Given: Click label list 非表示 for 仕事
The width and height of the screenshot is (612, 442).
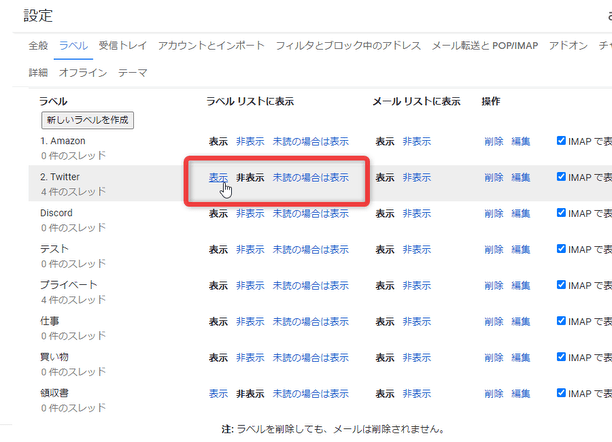Looking at the screenshot, I should pos(250,322).
